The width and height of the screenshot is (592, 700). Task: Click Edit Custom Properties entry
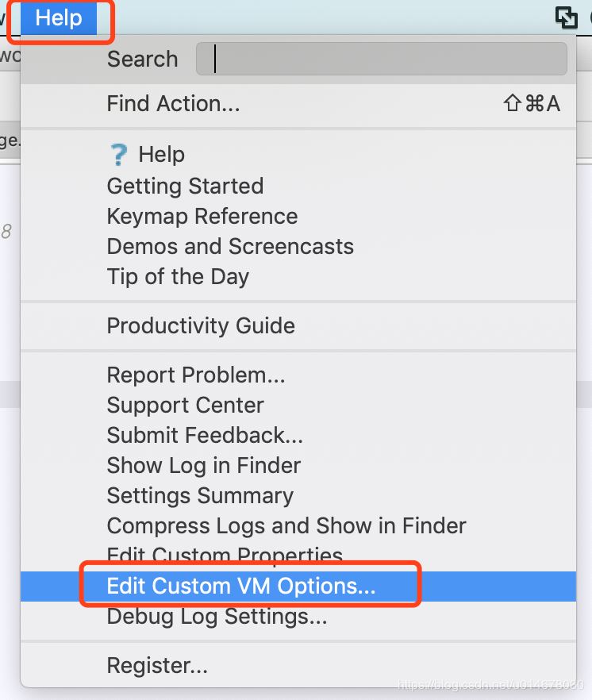[x=225, y=554]
